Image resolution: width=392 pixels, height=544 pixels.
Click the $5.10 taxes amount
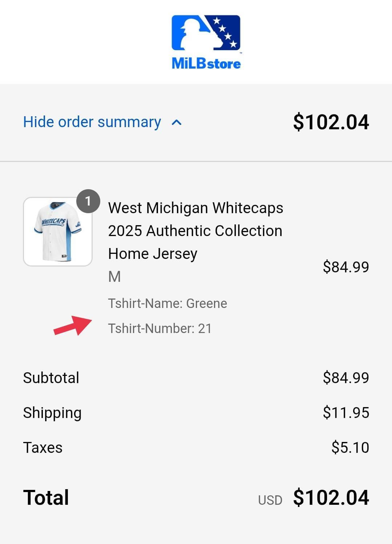(x=350, y=448)
